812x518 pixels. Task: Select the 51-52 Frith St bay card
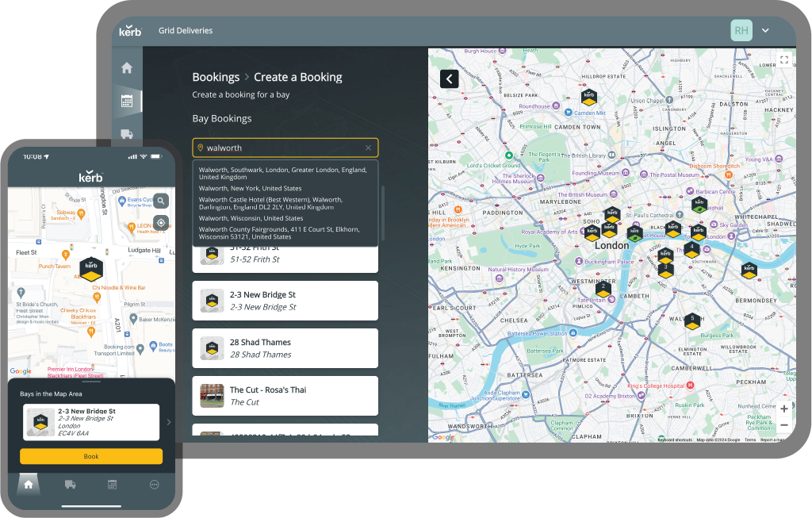point(285,258)
